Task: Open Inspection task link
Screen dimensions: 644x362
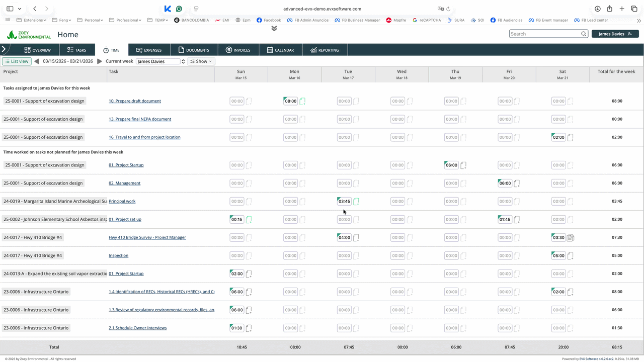Action: [x=119, y=255]
